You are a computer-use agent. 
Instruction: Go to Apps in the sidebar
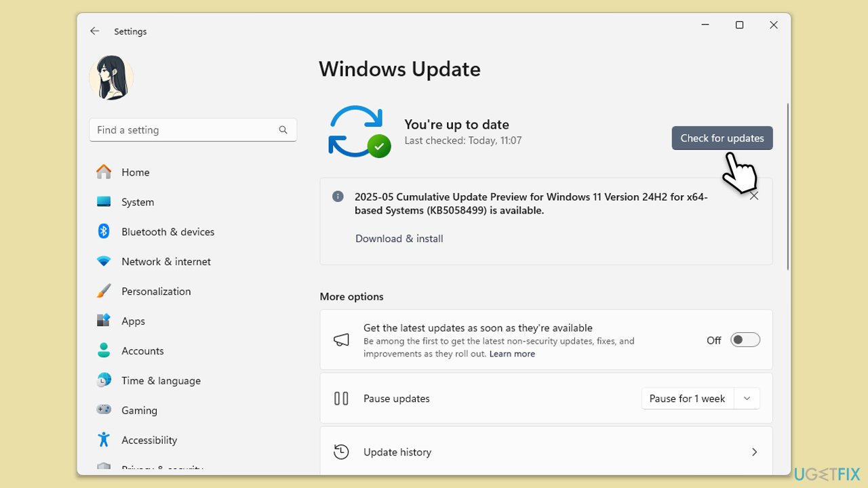pyautogui.click(x=133, y=321)
